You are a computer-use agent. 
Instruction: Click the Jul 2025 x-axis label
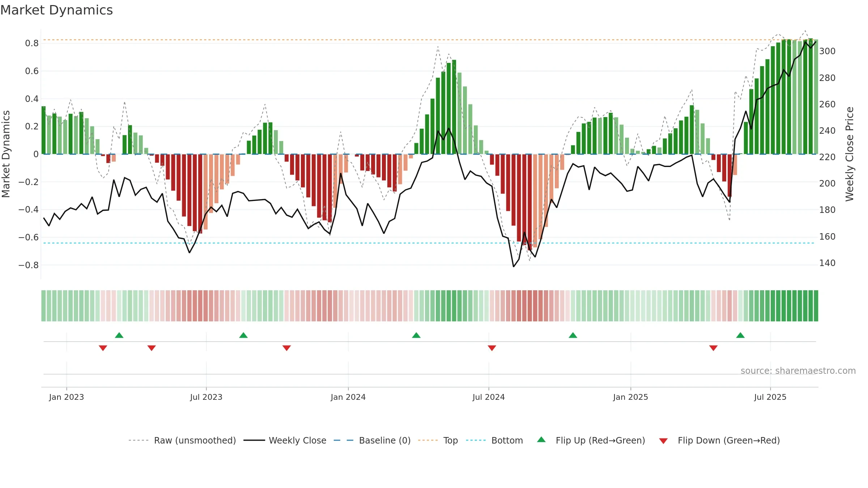point(770,397)
